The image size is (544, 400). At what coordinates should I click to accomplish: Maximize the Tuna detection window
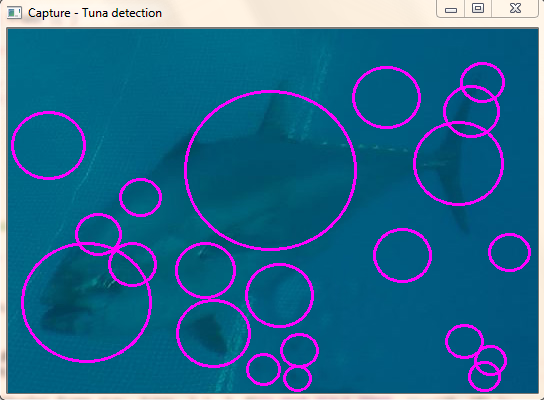click(x=478, y=8)
